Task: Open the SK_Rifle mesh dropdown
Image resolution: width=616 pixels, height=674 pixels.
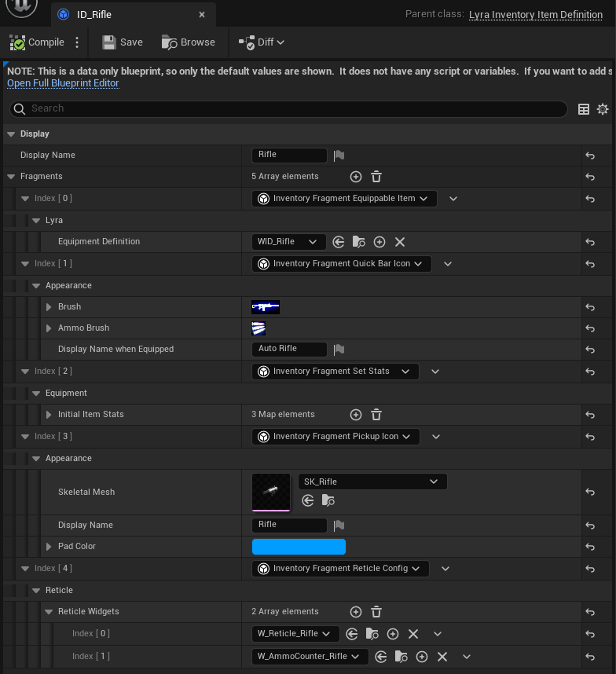Action: pyautogui.click(x=372, y=482)
